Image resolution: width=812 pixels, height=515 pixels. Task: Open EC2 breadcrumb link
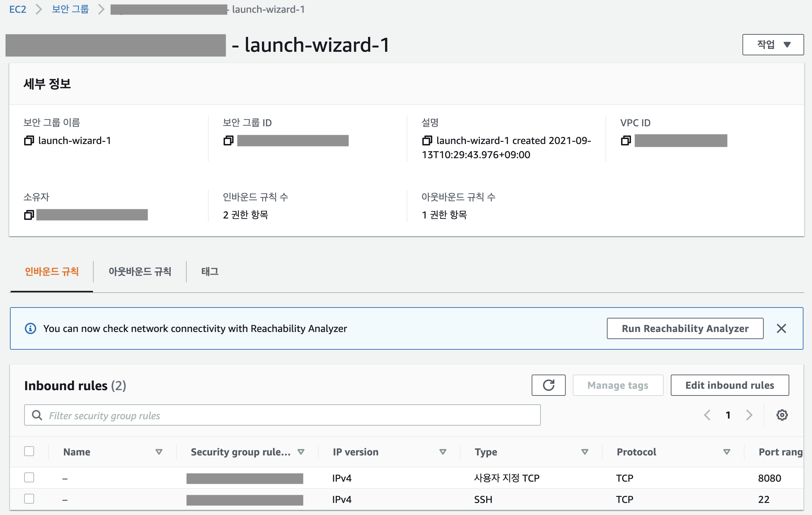pos(18,9)
